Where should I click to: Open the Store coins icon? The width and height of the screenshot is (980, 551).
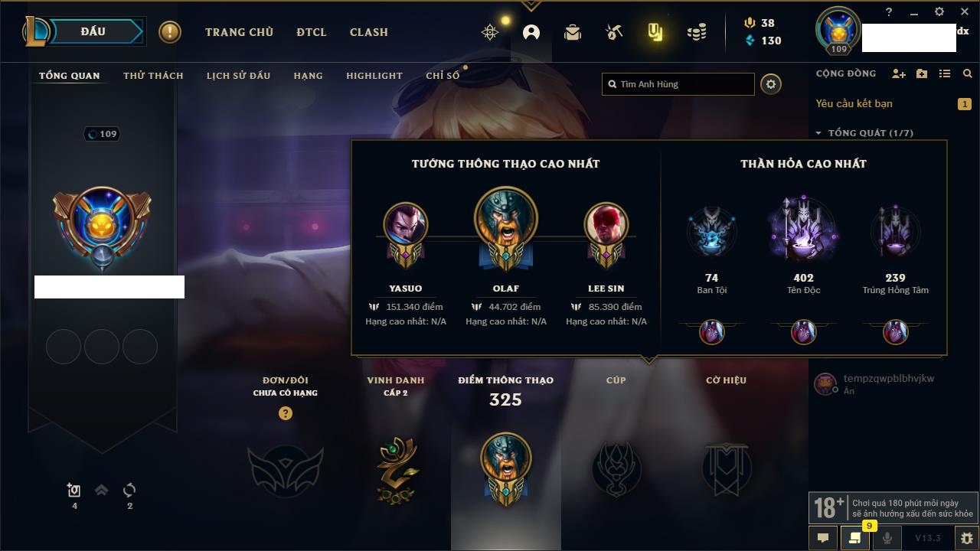tap(697, 32)
